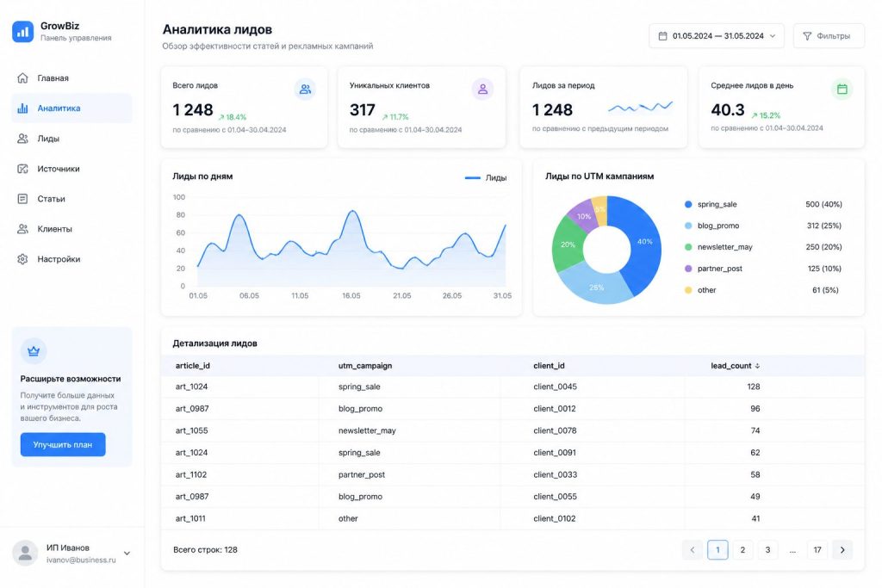Click the sparkline on Лидов за период card

click(640, 107)
